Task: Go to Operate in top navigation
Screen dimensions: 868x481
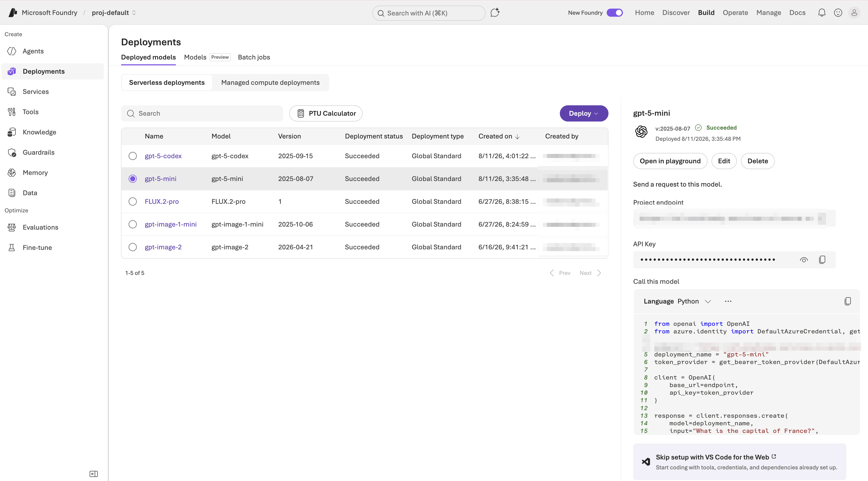Action: pyautogui.click(x=735, y=13)
